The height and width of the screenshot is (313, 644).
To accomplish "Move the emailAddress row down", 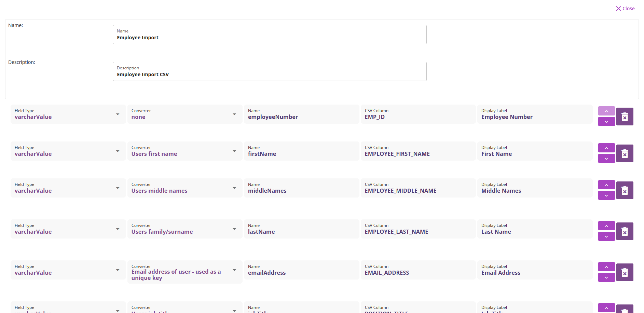I will [606, 277].
